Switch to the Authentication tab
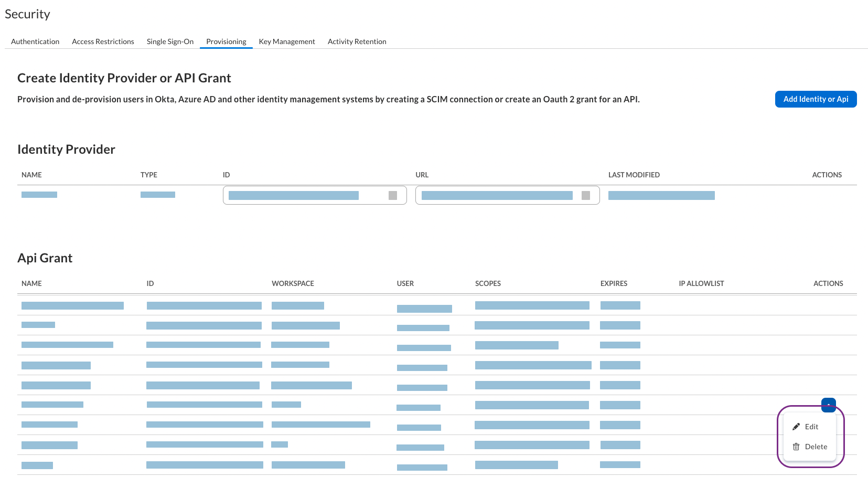The height and width of the screenshot is (477, 868). point(35,41)
